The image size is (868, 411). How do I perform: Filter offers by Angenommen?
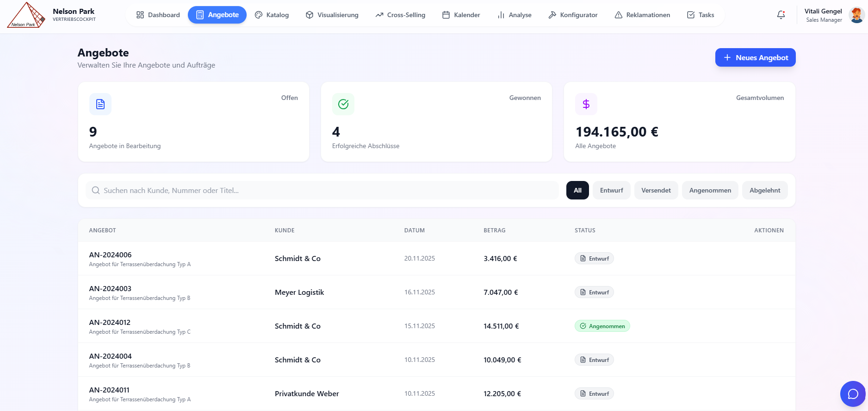click(x=710, y=190)
